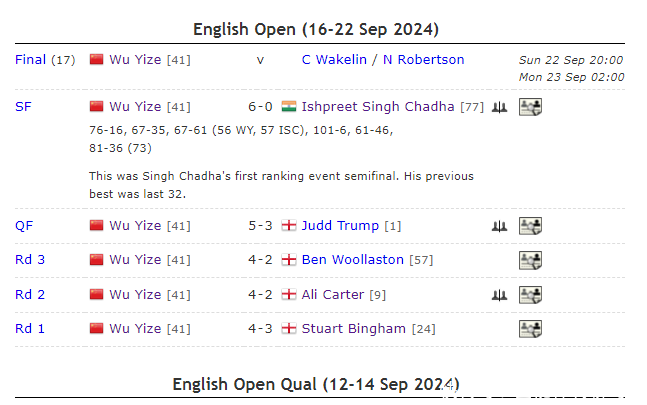647x405 pixels.
Task: Click the Final round link
Action: (30, 60)
